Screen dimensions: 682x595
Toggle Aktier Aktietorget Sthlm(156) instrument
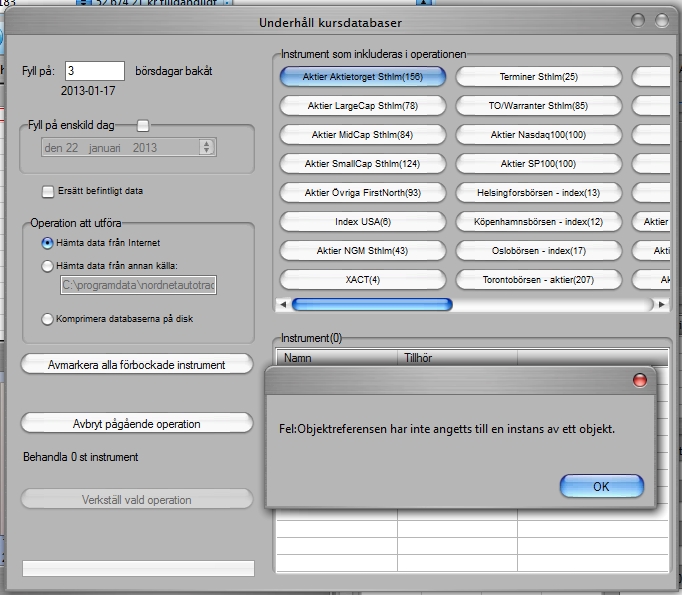point(364,77)
